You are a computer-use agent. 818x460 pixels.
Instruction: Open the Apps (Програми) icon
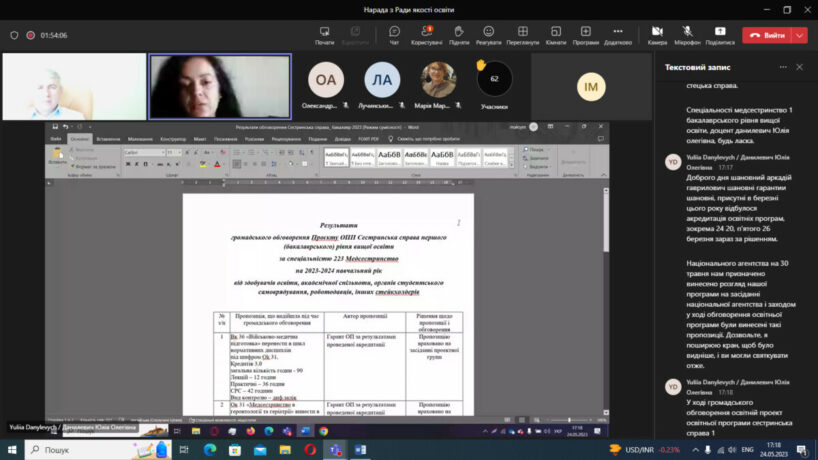pyautogui.click(x=586, y=35)
